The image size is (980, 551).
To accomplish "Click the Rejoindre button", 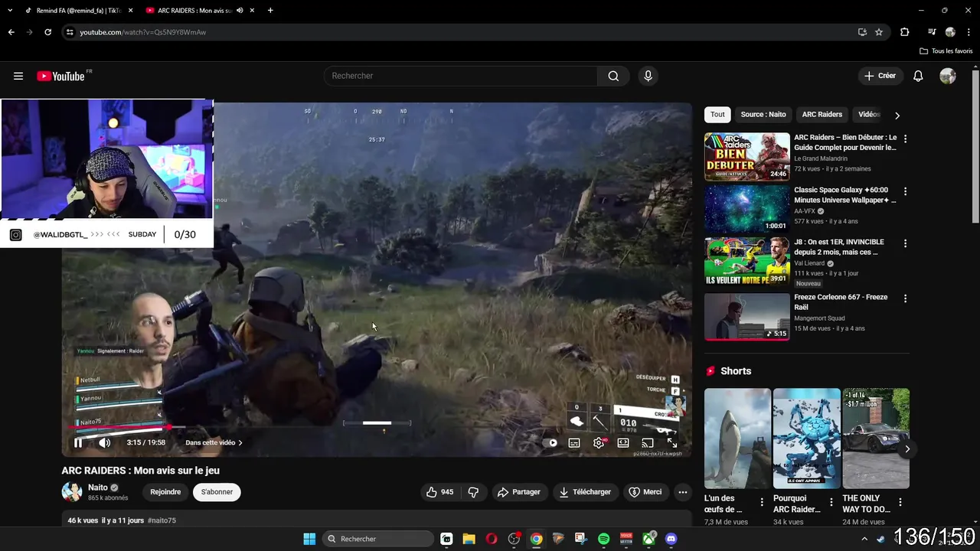I will pyautogui.click(x=165, y=492).
